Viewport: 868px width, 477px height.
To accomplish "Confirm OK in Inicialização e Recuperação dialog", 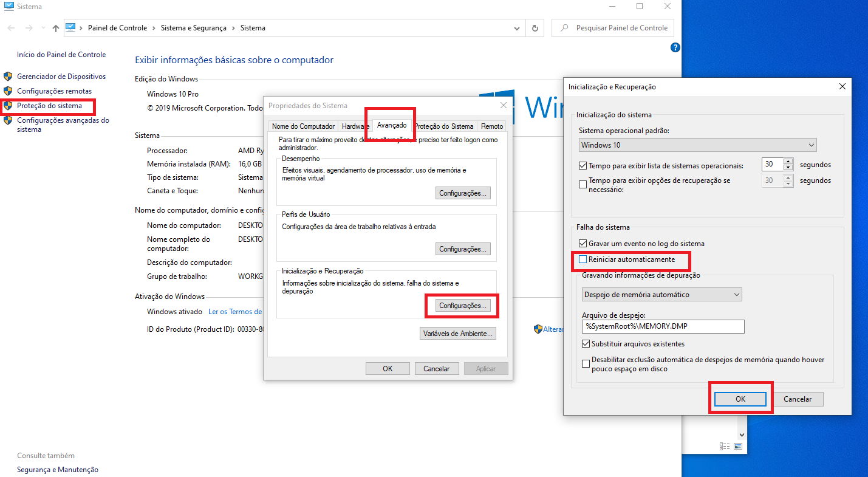I will [x=740, y=399].
